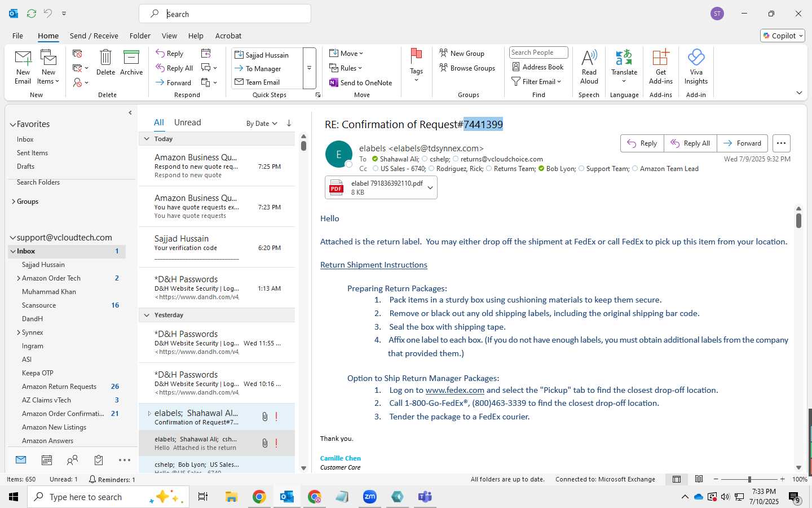
Task: Click the ribbon Reply button
Action: tap(170, 54)
